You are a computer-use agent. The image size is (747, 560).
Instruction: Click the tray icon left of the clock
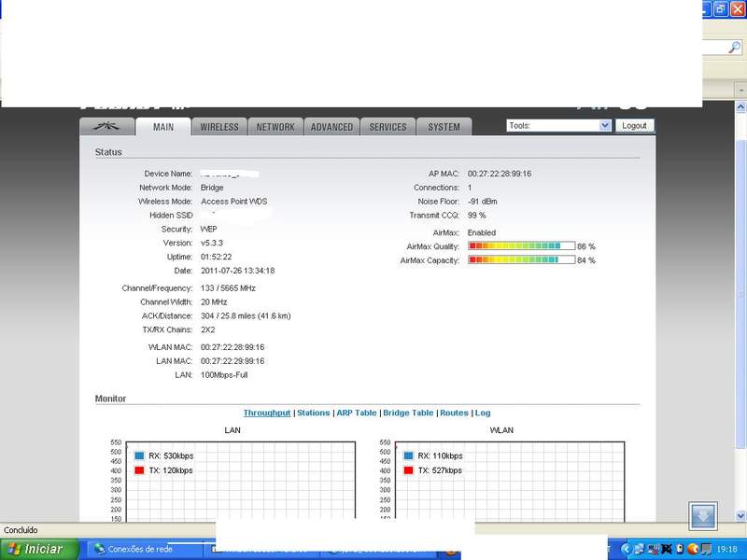(706, 549)
